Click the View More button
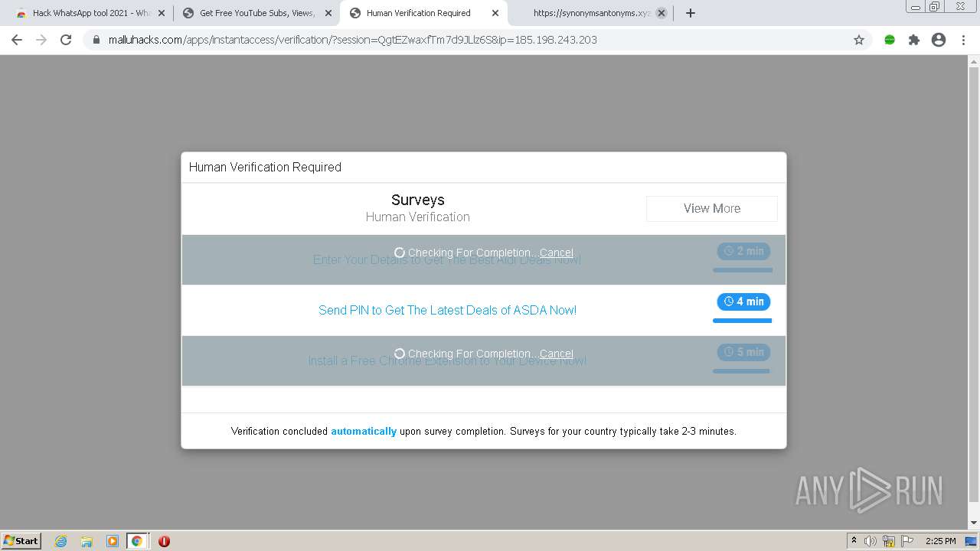This screenshot has height=551, width=980. (x=712, y=208)
